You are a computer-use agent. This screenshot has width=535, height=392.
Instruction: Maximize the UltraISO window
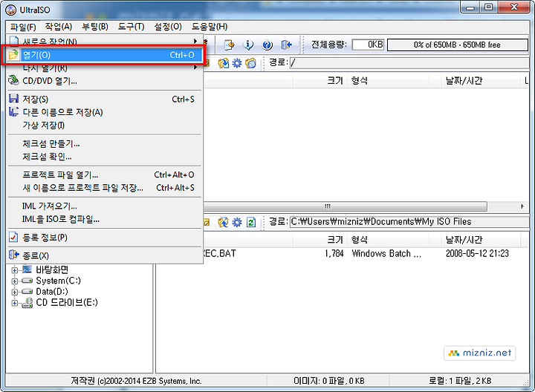(489, 7)
